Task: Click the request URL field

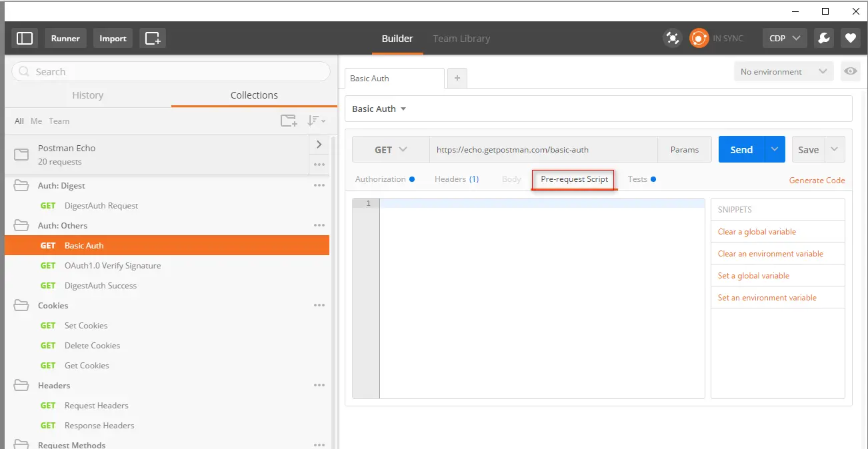Action: click(x=543, y=150)
